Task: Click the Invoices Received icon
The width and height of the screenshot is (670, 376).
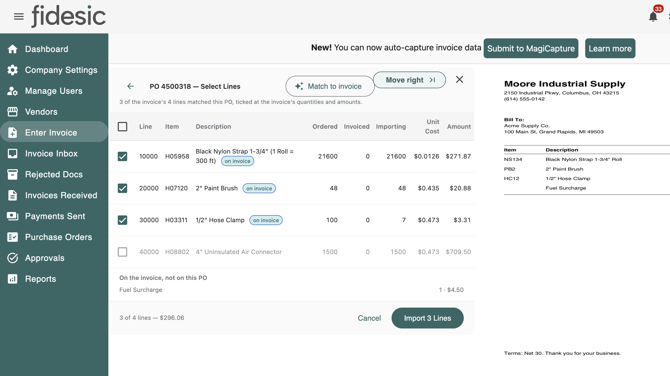Action: (12, 195)
